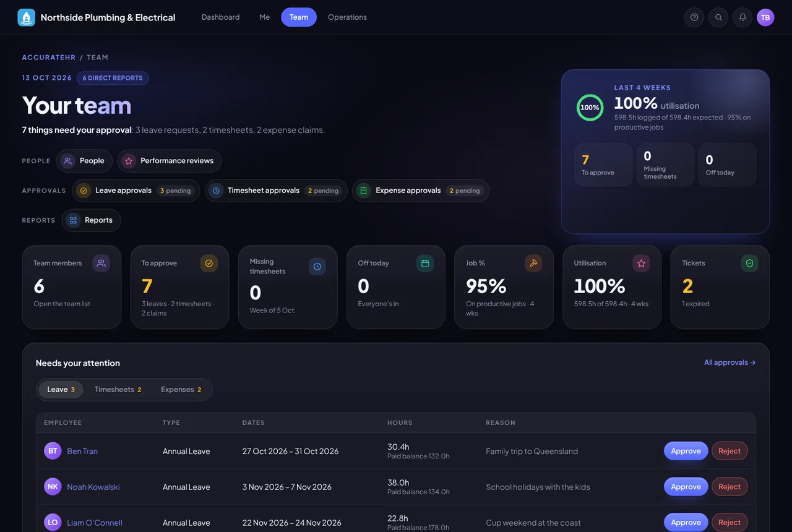Approve Noah Kowalski's leave request
This screenshot has width=792, height=532.
point(686,487)
